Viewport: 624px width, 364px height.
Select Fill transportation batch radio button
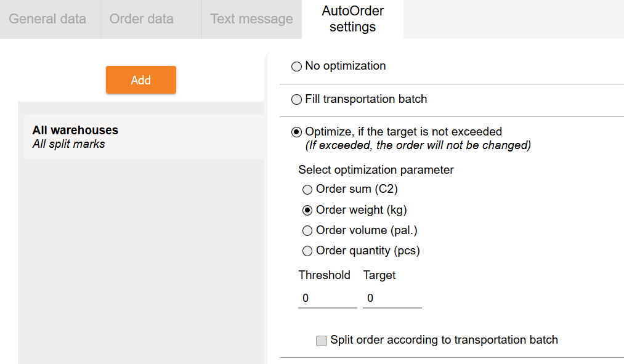pos(297,99)
